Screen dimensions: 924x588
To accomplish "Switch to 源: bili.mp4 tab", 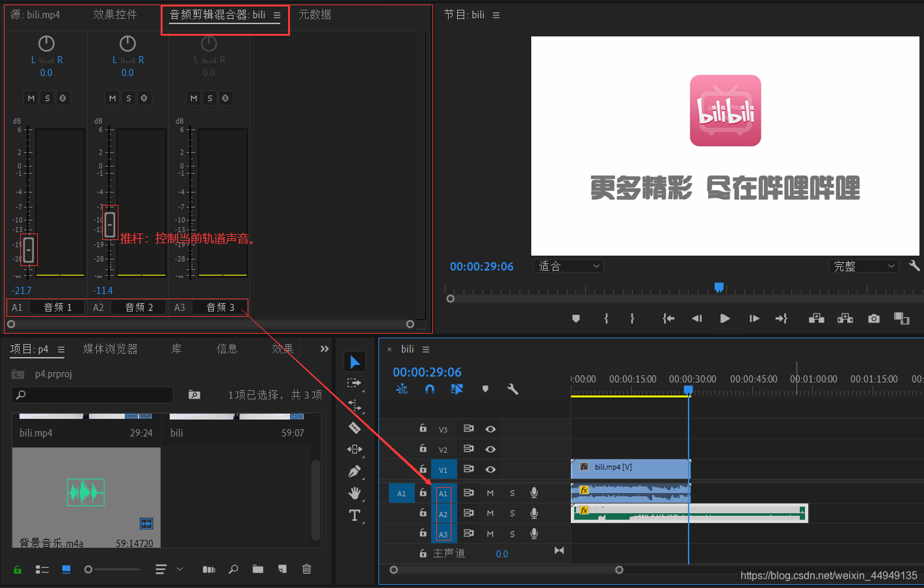I will pos(35,14).
